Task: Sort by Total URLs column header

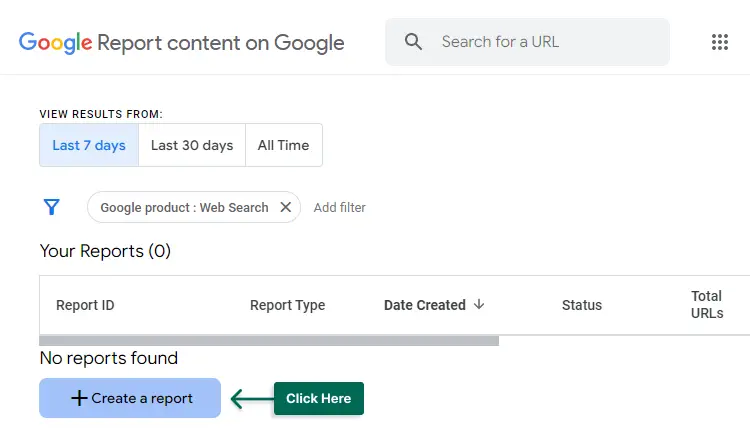Action: [x=707, y=305]
